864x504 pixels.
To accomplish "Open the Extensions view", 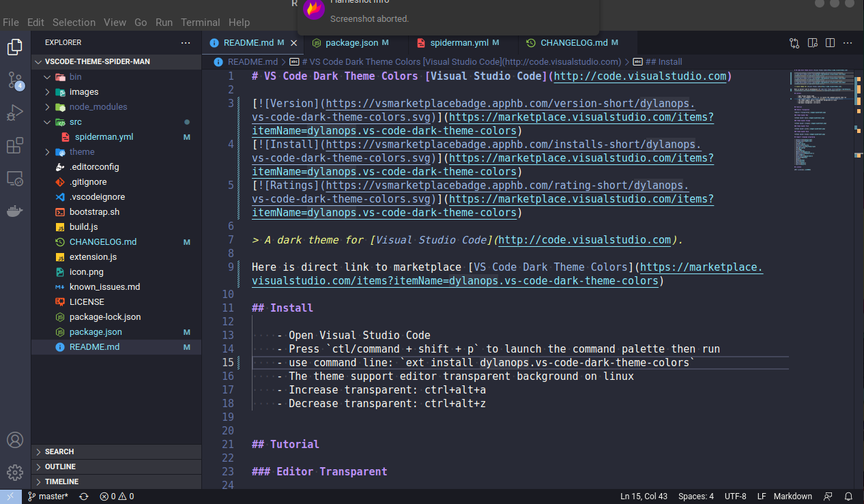I will tap(15, 146).
